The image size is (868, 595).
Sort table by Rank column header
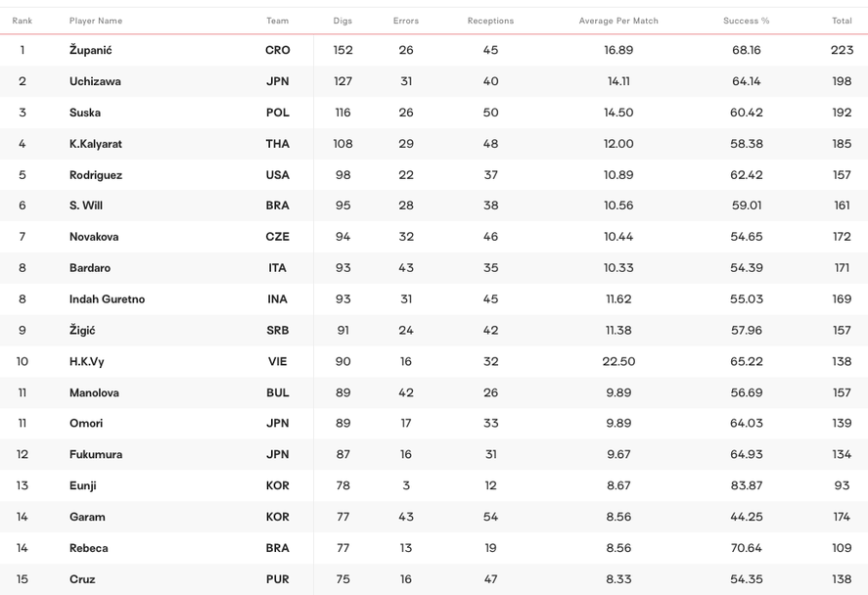pos(23,21)
